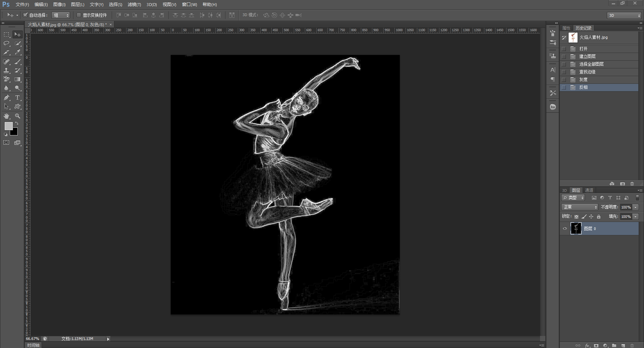Hide 图层 0 using its eye icon
Screen dimensions: 644x348
(565, 229)
